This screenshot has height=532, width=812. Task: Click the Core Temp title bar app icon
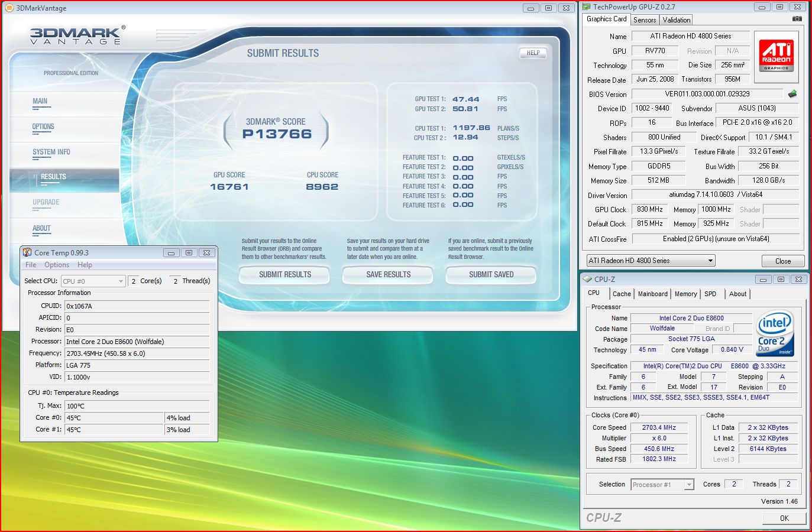tap(27, 252)
